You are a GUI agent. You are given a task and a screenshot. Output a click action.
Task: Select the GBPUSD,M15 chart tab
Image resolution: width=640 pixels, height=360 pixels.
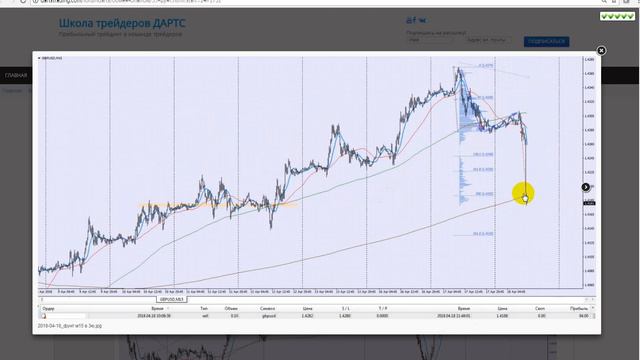pyautogui.click(x=171, y=300)
